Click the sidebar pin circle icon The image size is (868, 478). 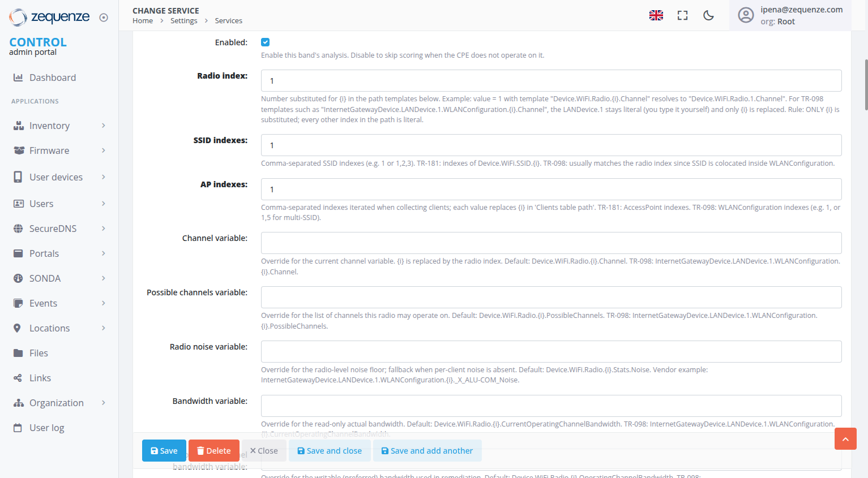click(104, 18)
